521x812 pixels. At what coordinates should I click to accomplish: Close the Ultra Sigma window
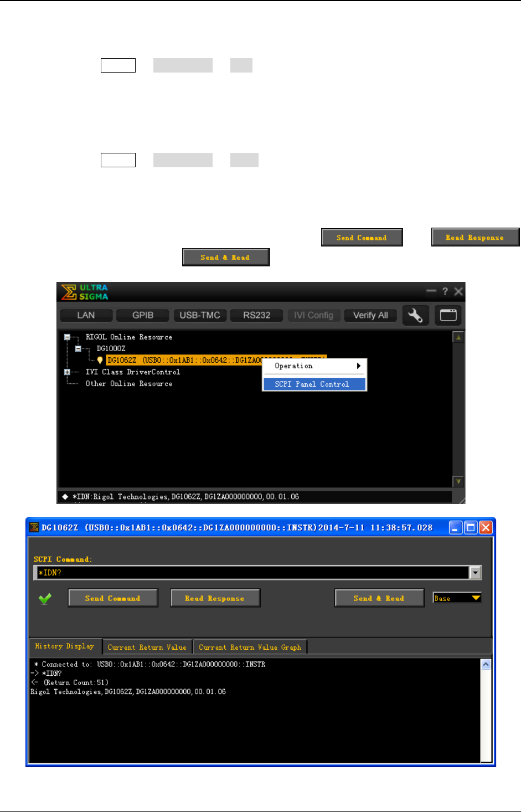tap(458, 291)
